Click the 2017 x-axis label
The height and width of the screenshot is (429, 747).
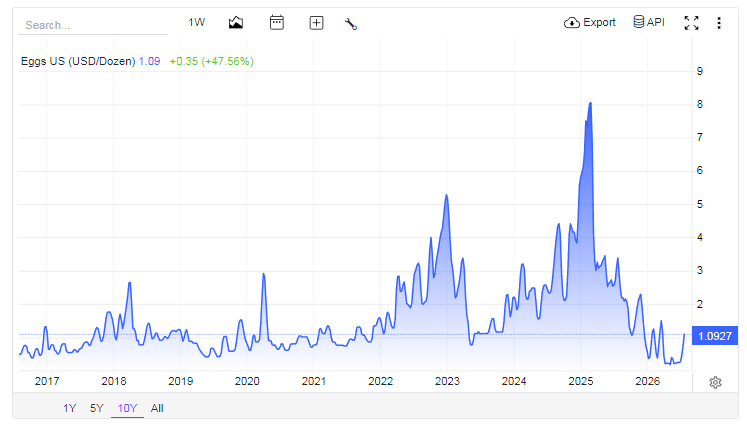pyautogui.click(x=47, y=381)
